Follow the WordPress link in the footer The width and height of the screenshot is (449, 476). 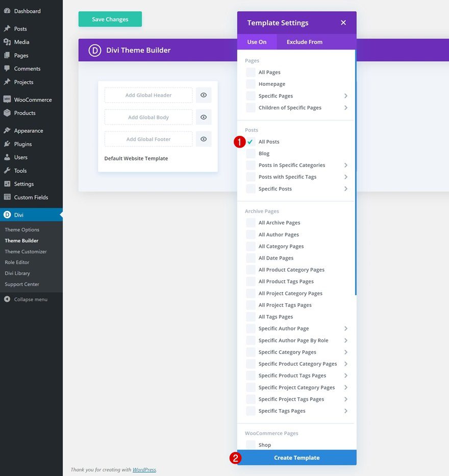click(144, 469)
